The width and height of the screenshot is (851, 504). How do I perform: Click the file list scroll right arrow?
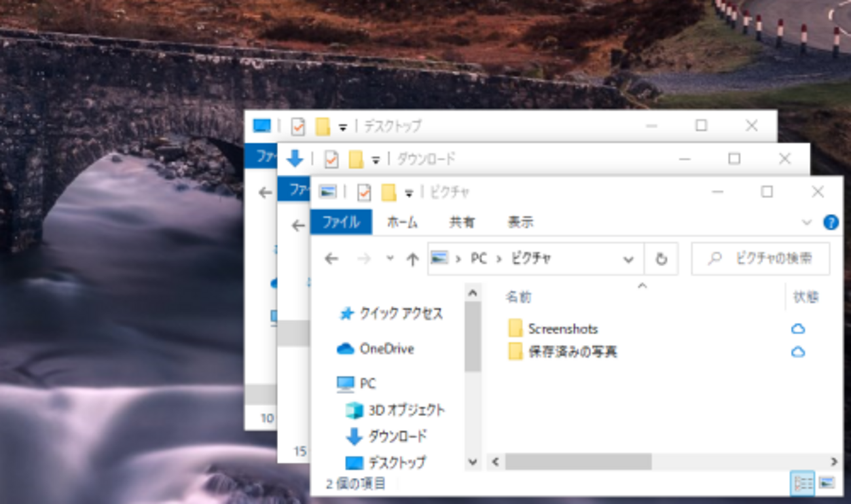[834, 461]
